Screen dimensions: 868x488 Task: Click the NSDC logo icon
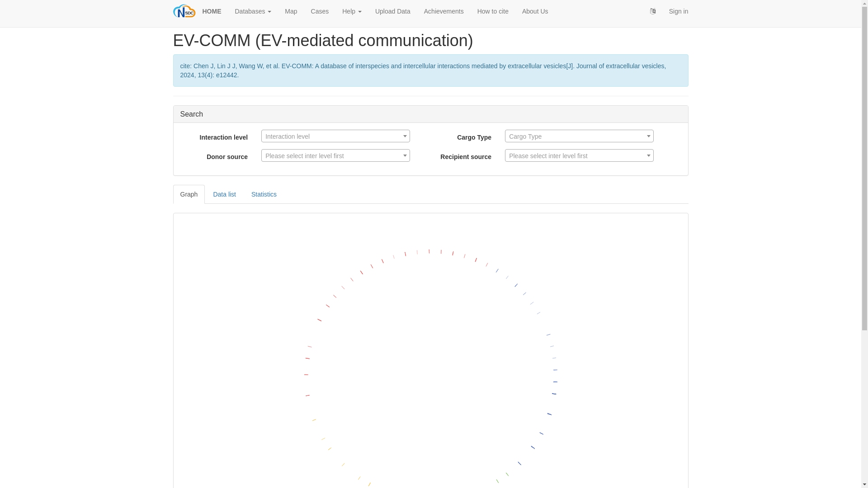point(184,11)
